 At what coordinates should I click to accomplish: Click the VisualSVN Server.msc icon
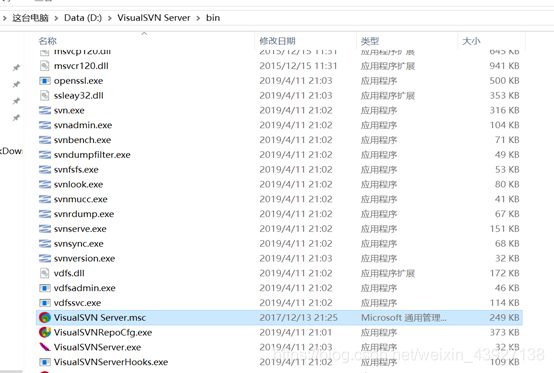click(45, 318)
